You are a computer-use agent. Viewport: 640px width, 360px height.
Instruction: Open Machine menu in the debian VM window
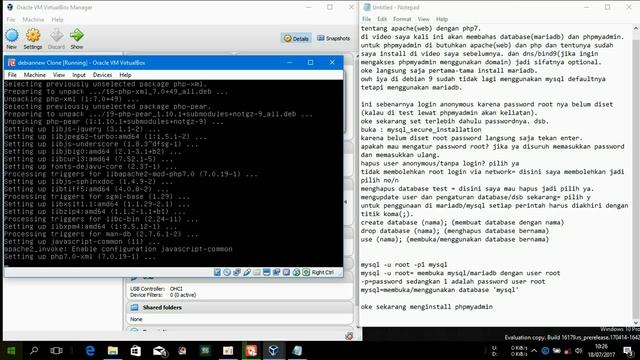(x=35, y=75)
